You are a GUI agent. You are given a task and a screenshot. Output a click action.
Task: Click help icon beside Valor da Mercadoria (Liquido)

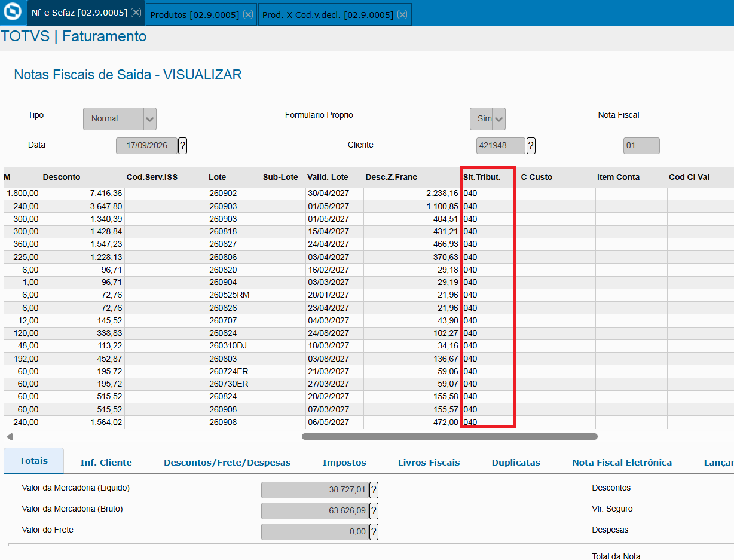coord(374,490)
